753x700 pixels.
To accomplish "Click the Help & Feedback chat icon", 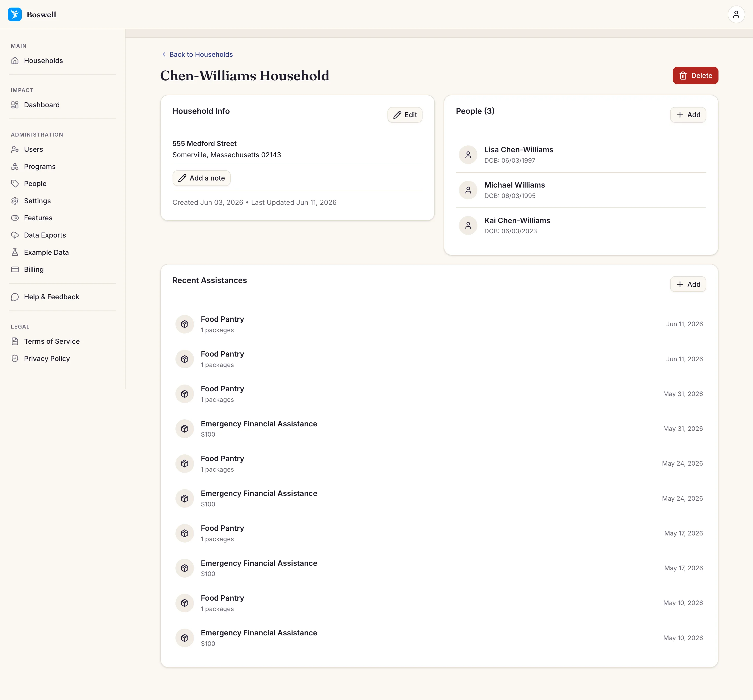I will (x=15, y=297).
